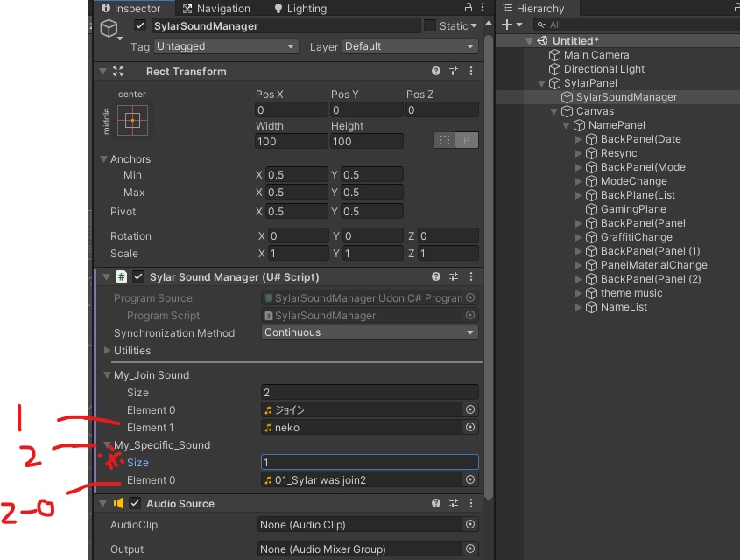Screen dimensions: 740x560
Task: Open the anchor presets box
Action: 132,121
